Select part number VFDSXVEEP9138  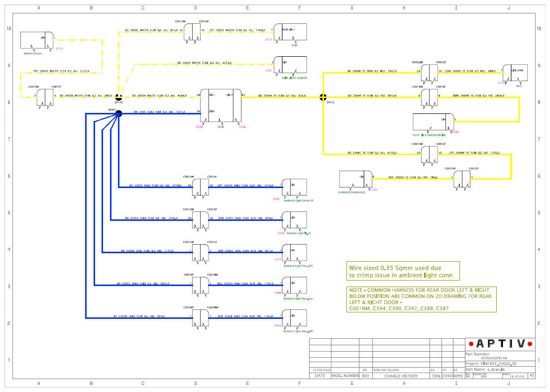(494, 358)
